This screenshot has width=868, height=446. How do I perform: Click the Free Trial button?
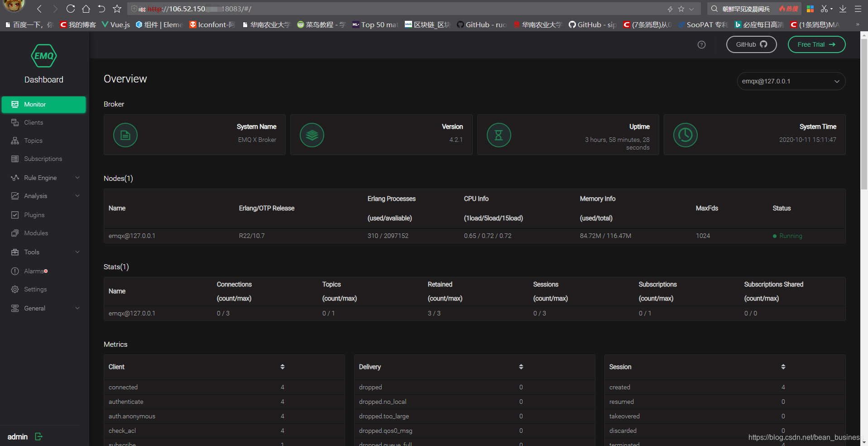click(816, 44)
